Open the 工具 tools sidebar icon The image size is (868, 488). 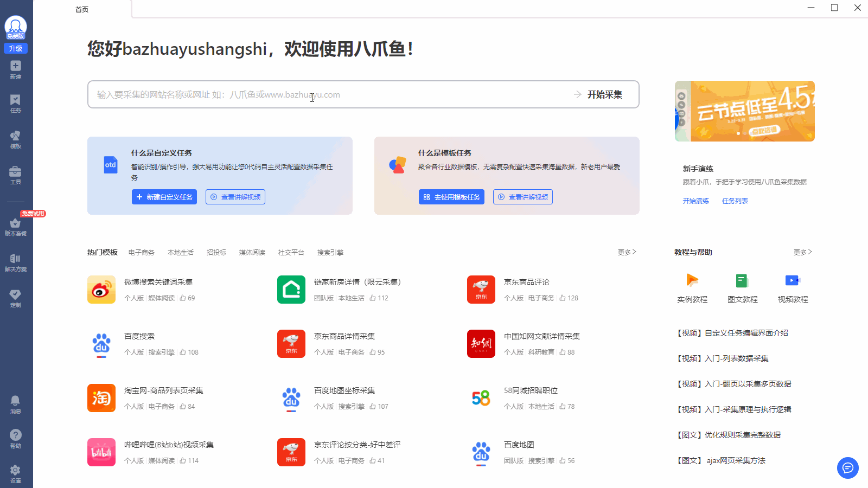[16, 175]
